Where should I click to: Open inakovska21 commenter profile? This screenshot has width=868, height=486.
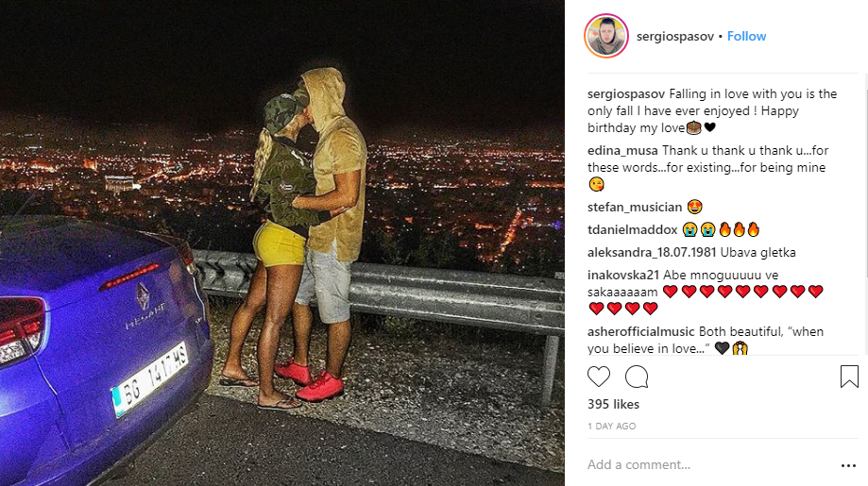(623, 275)
